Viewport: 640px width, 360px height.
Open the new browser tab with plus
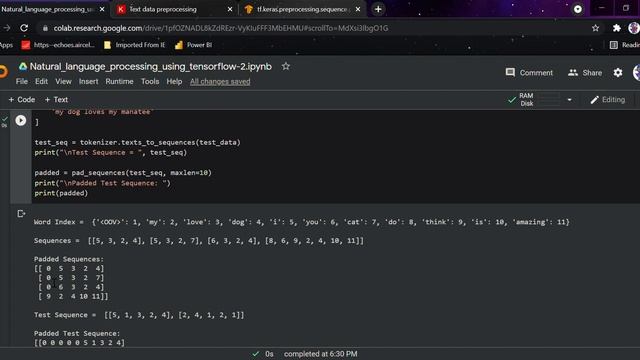tap(378, 9)
